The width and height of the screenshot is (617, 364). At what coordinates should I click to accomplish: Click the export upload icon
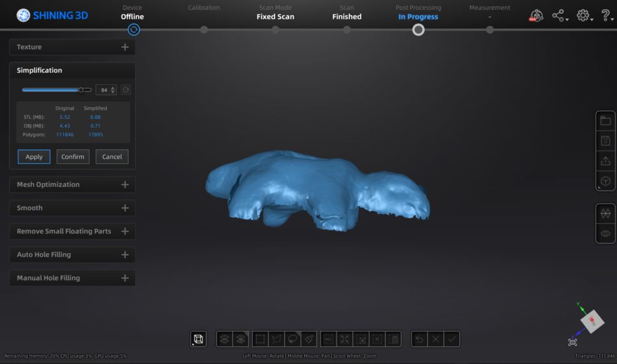[x=605, y=161]
